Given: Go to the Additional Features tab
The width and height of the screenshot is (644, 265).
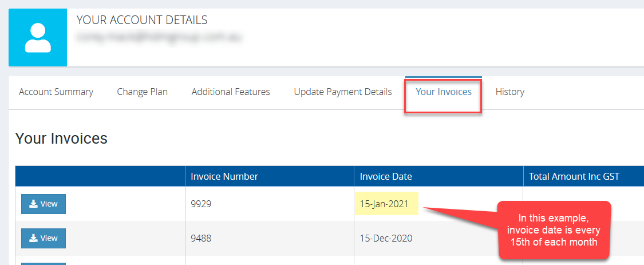Looking at the screenshot, I should tap(231, 92).
